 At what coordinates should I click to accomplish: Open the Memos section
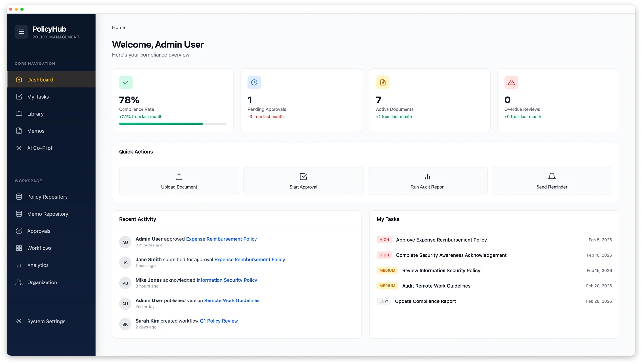pos(36,131)
